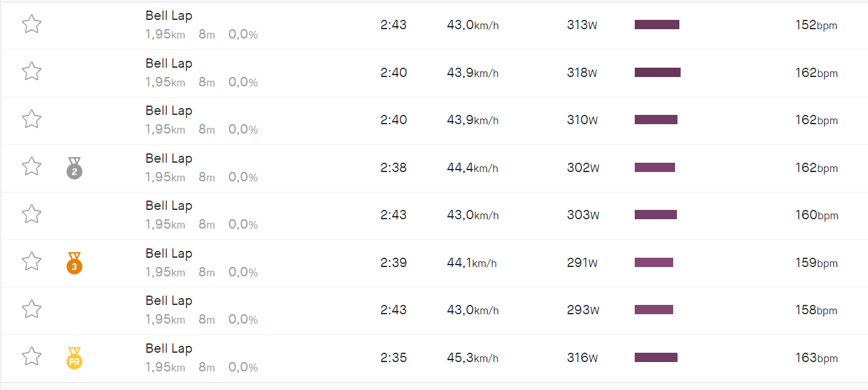
Task: Star the Bell Lap effort at 310W
Action: click(32, 119)
